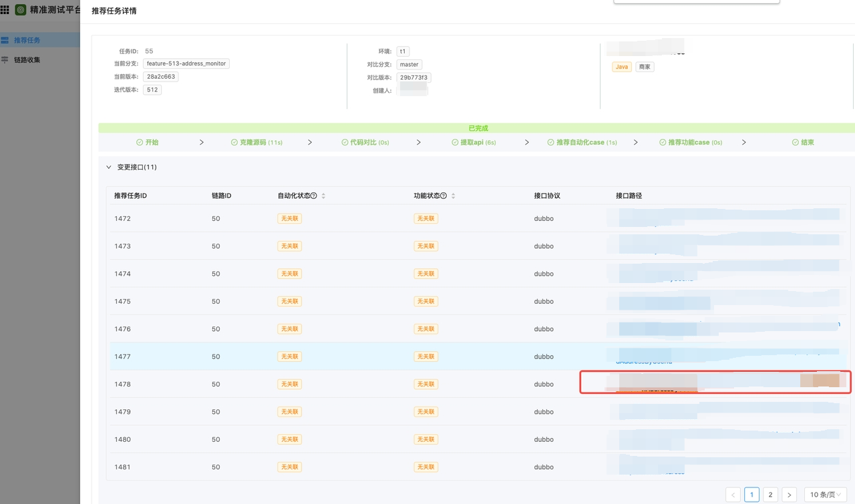Click the 推荐任务 sidebar icon
855x504 pixels.
coord(5,40)
